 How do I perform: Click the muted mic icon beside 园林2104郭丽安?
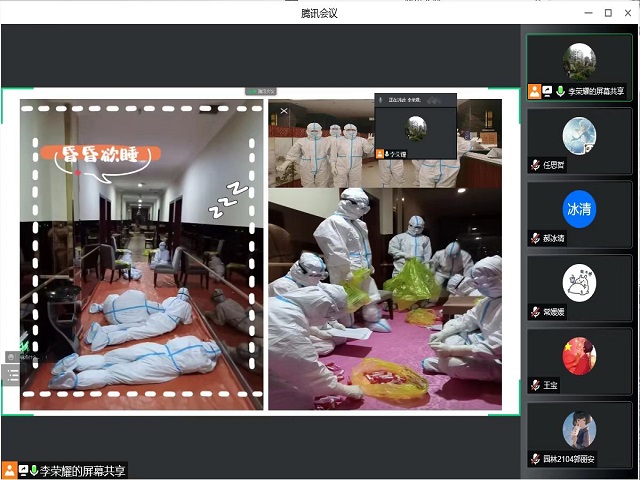(535, 459)
